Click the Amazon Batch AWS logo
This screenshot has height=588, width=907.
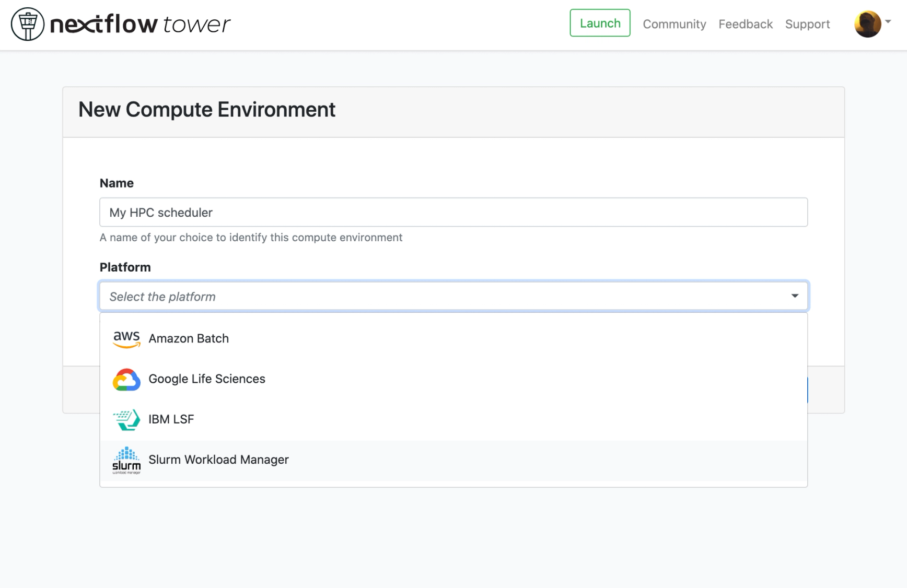coord(126,339)
